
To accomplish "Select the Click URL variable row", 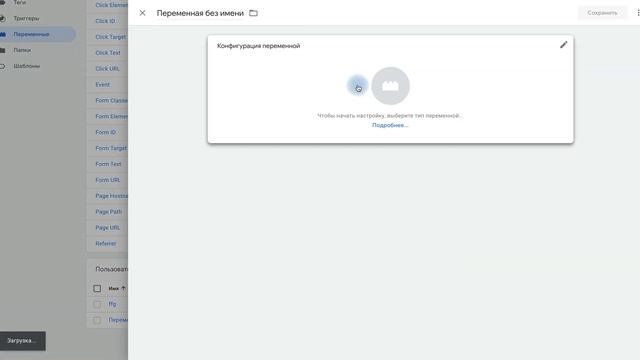I will pyautogui.click(x=107, y=69).
